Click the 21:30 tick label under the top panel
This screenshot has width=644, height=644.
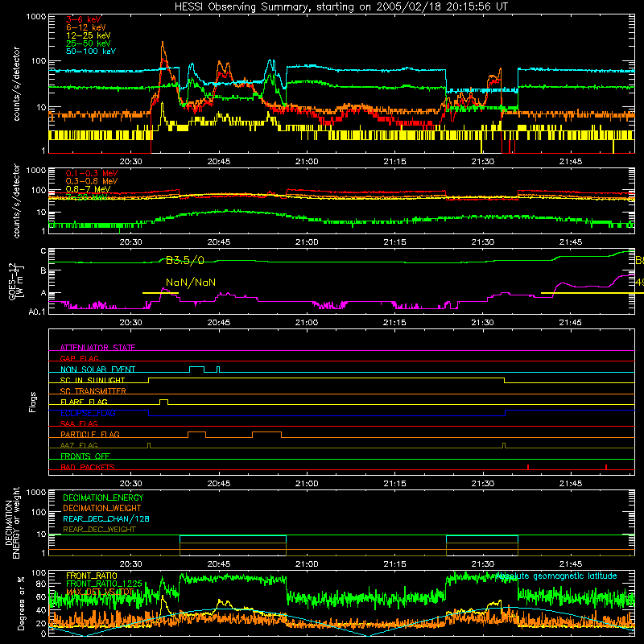pyautogui.click(x=482, y=162)
